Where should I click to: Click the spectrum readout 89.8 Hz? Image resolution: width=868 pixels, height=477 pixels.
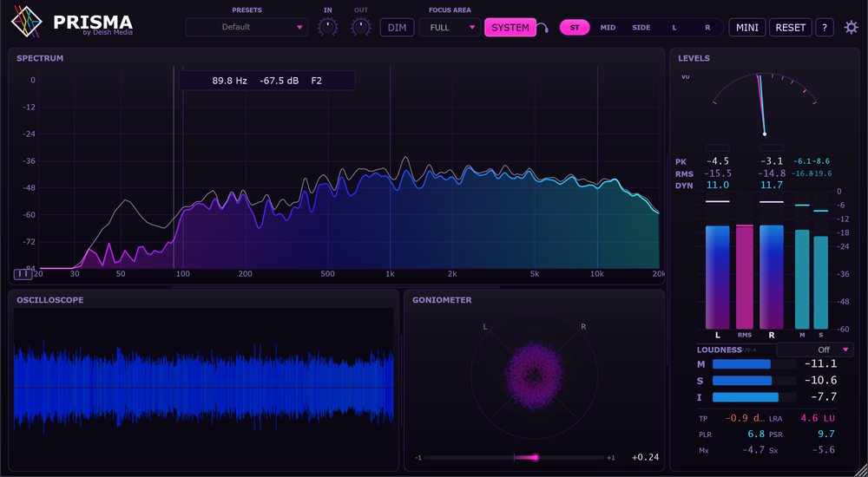tap(230, 81)
